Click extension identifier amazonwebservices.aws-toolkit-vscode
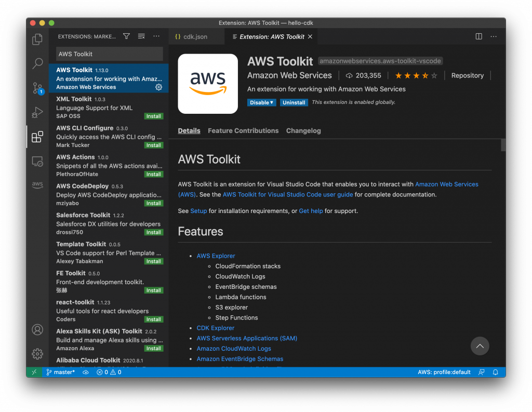Screen dimensions: 532x412 380,61
